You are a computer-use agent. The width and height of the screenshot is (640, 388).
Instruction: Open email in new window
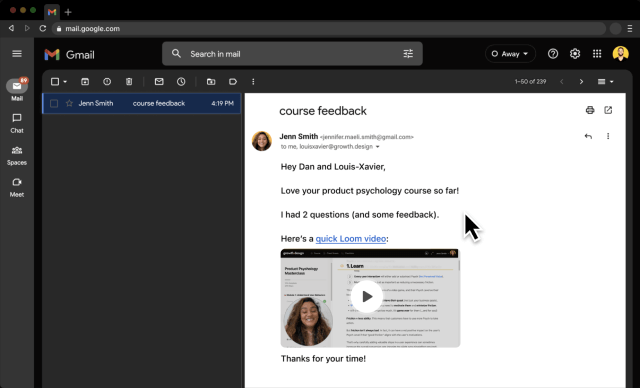(x=608, y=110)
